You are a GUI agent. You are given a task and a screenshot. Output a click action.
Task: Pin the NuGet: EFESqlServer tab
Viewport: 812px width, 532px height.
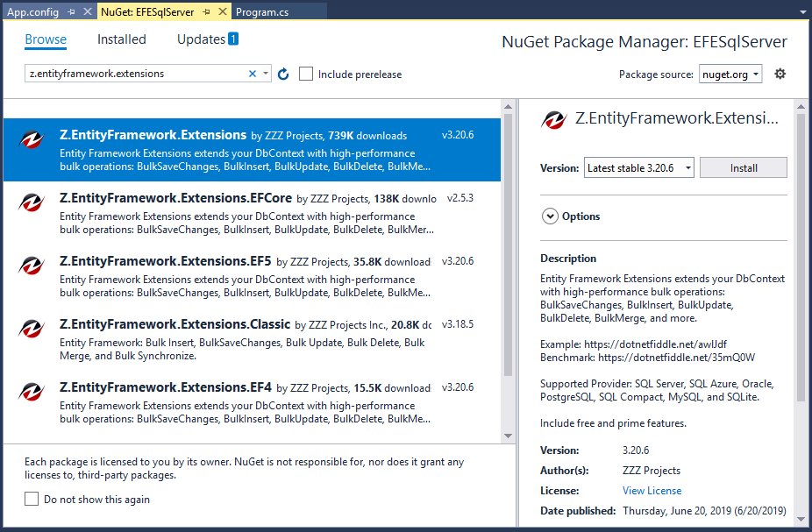207,12
